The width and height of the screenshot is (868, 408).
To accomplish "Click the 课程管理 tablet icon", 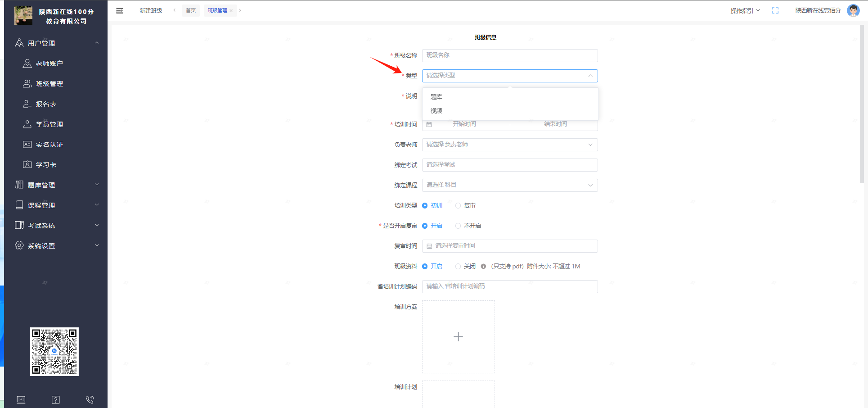I will (x=19, y=205).
